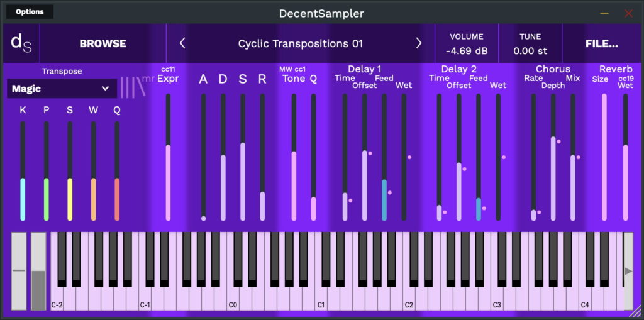Play the C1 key on keyboard
The width and height of the screenshot is (644, 320).
(321, 300)
